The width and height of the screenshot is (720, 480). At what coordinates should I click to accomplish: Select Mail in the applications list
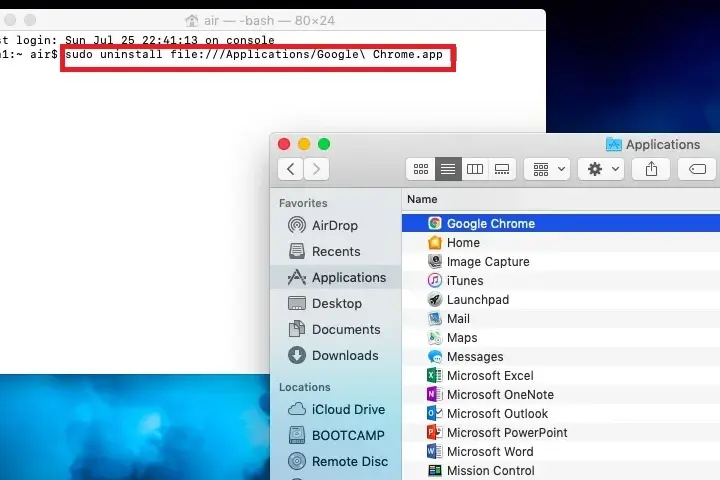[561, 318]
